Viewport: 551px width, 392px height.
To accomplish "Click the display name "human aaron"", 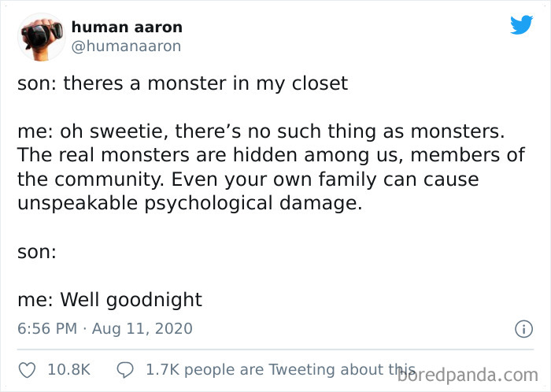I will coord(127,27).
